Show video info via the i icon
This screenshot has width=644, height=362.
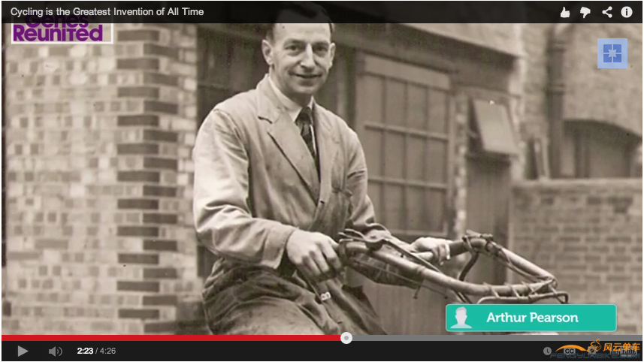click(627, 12)
